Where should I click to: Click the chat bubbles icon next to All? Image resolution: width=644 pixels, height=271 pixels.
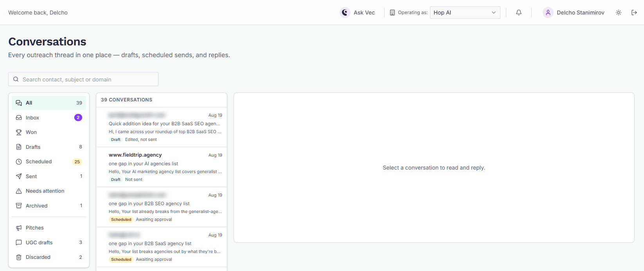click(19, 103)
